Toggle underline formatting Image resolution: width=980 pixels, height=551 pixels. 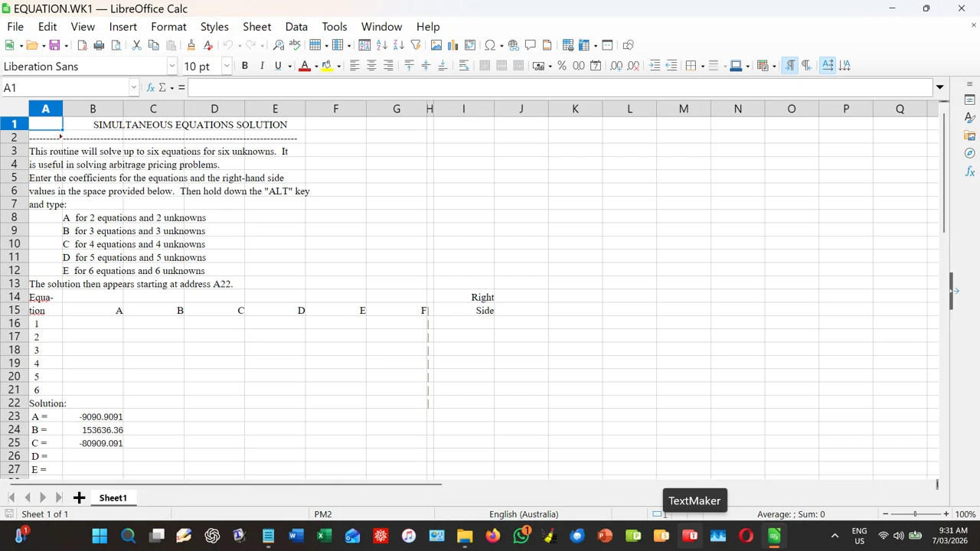click(x=278, y=66)
